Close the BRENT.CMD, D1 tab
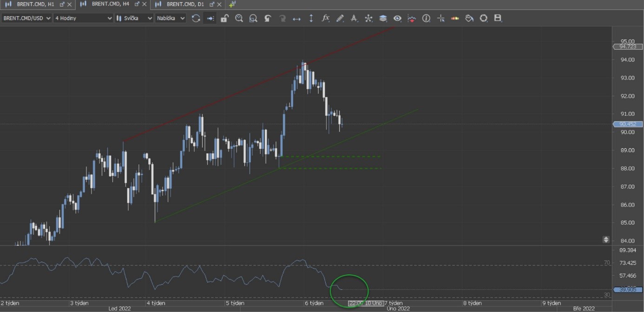The height and width of the screenshot is (312, 644). pos(220,4)
